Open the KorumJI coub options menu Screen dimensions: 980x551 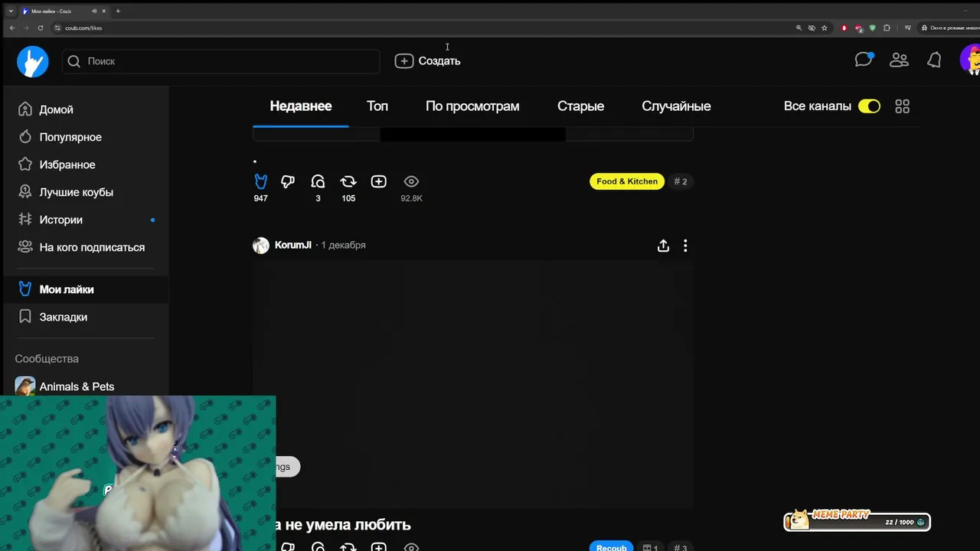click(x=685, y=246)
